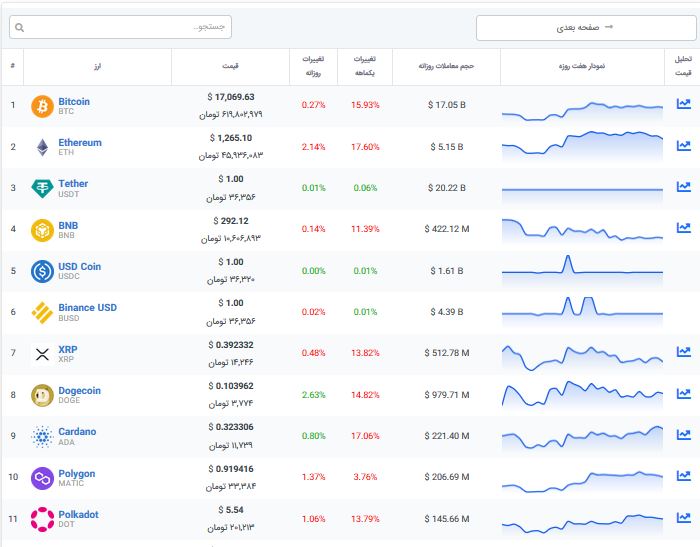This screenshot has height=547, width=700.
Task: Sort by the currency (ارز) column header
Action: [97, 66]
